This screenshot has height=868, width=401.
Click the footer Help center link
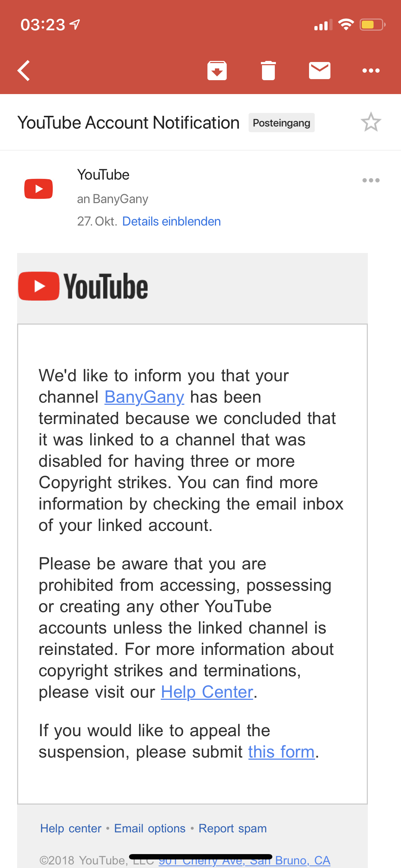click(71, 828)
